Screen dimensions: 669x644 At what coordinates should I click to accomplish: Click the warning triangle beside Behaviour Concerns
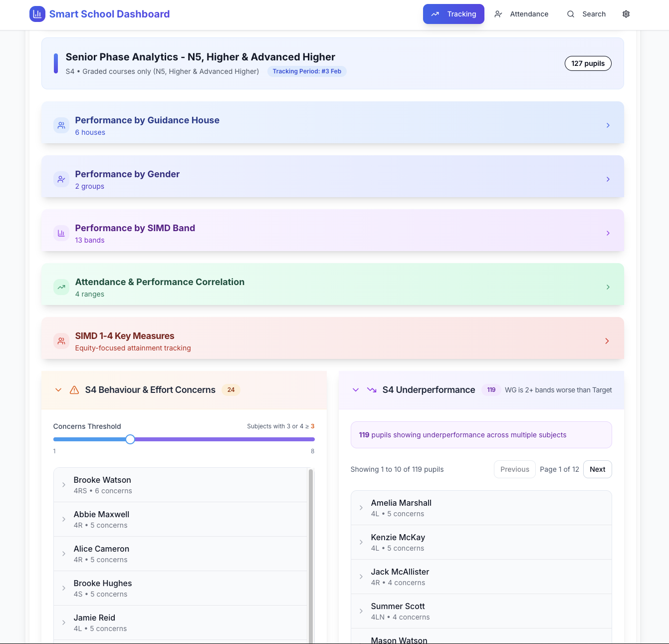point(74,390)
